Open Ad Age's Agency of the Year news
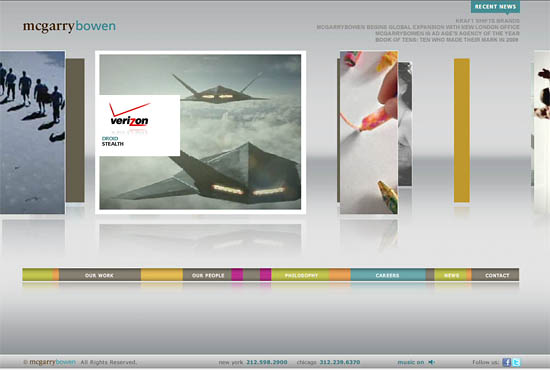550x370 pixels. pos(447,33)
